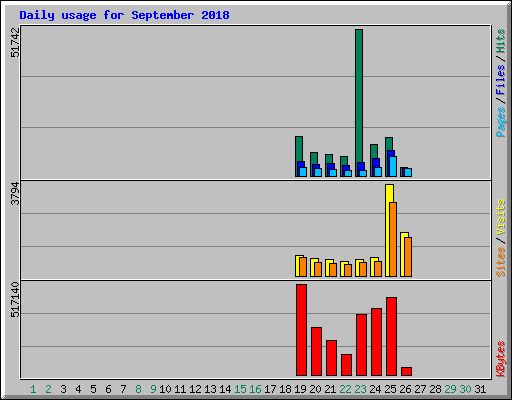Click the Hits legend label
This screenshot has height=400, width=512.
coord(501,41)
